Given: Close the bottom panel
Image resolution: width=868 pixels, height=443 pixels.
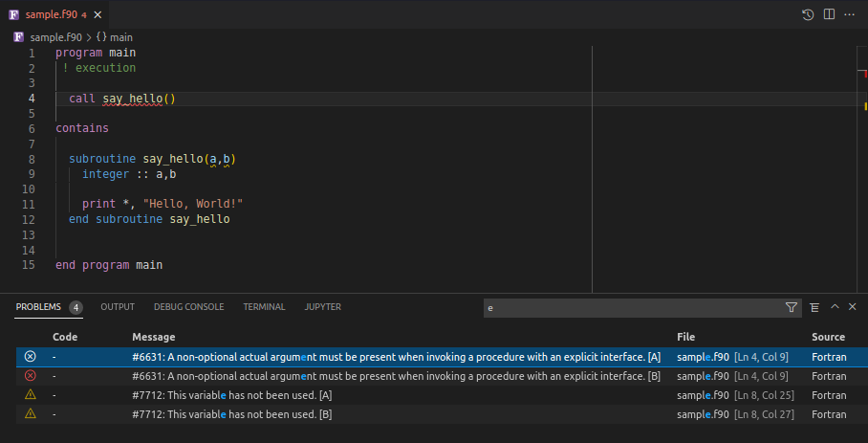Looking at the screenshot, I should click(x=853, y=307).
